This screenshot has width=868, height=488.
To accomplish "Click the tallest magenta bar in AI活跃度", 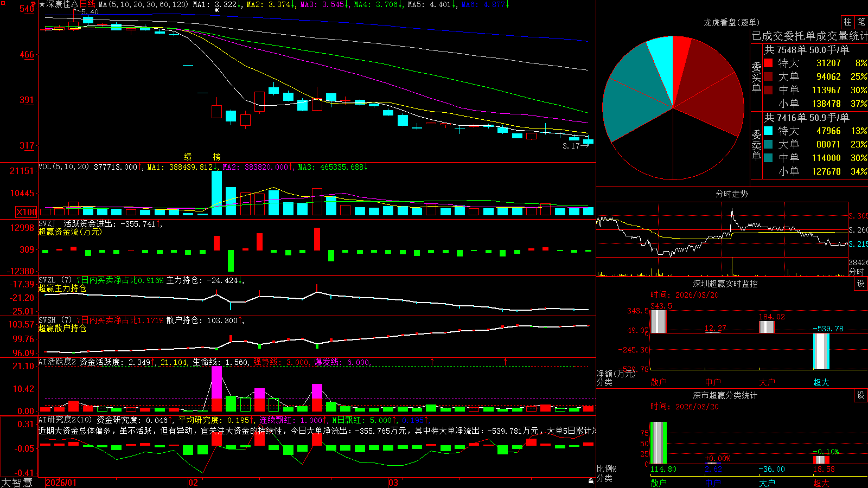I will [216, 382].
